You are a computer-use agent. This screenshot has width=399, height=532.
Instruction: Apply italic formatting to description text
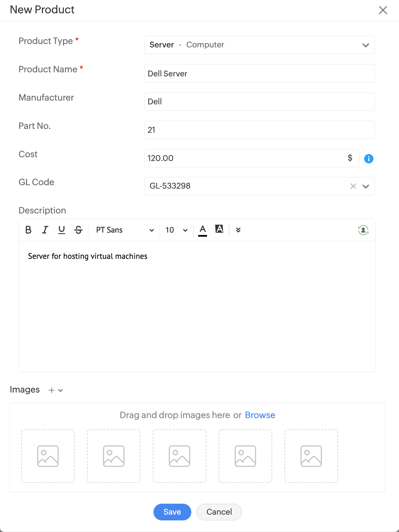pos(45,230)
